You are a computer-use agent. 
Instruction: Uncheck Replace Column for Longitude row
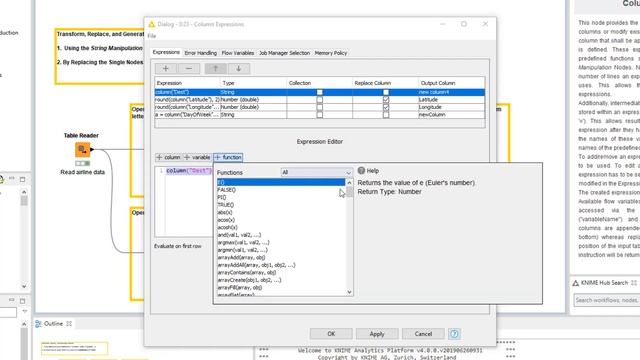click(x=386, y=107)
